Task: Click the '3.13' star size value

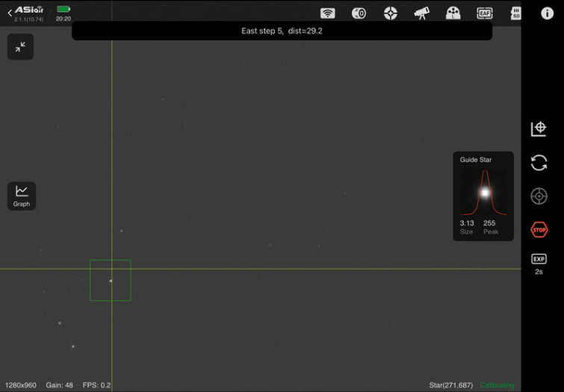Action: point(467,223)
